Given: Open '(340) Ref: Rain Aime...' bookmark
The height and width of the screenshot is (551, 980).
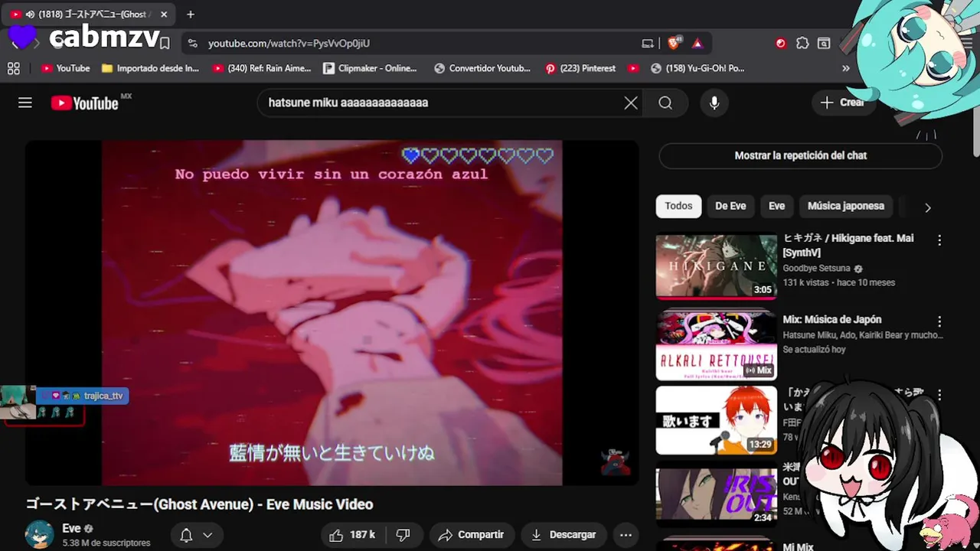Looking at the screenshot, I should 262,68.
